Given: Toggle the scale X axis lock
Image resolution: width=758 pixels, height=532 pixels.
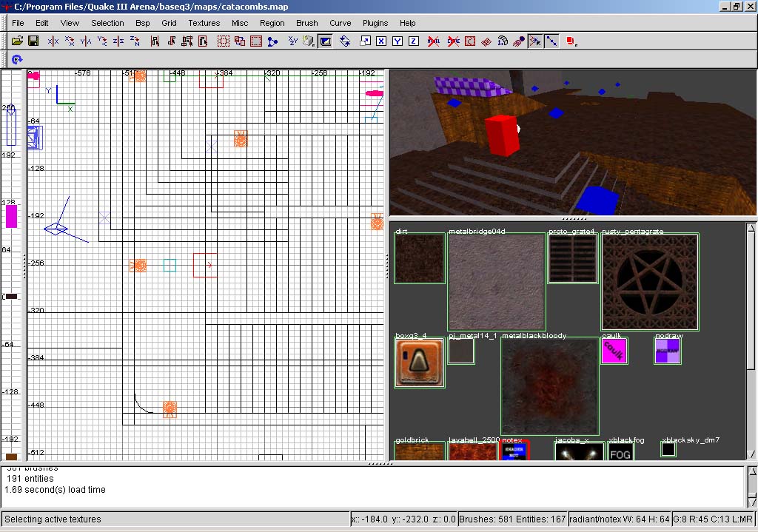Looking at the screenshot, I should [x=381, y=41].
